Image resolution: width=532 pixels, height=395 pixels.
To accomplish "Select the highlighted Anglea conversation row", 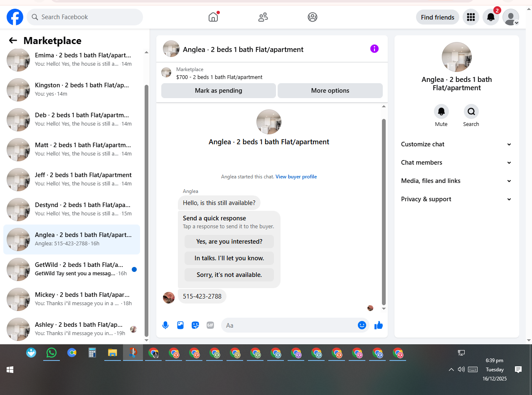I will [71, 239].
